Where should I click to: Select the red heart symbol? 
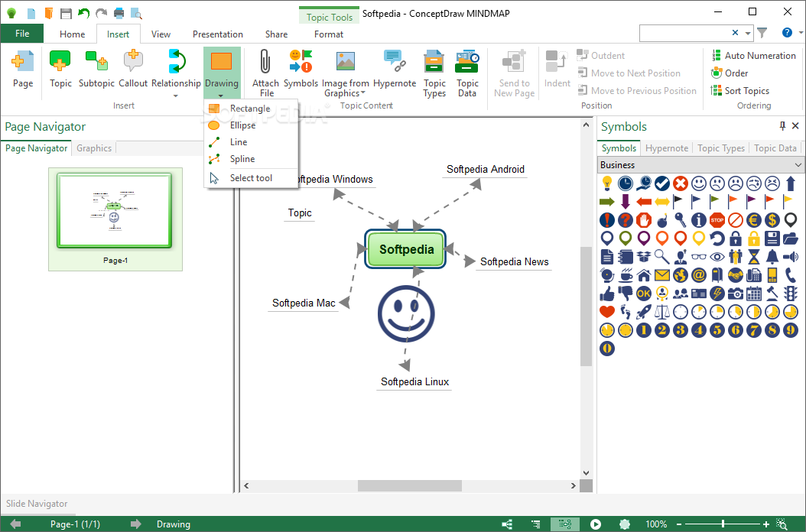click(x=607, y=312)
